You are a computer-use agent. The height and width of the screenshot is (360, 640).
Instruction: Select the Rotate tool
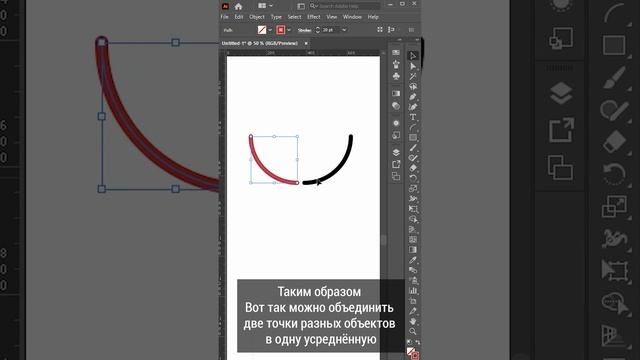[413, 178]
